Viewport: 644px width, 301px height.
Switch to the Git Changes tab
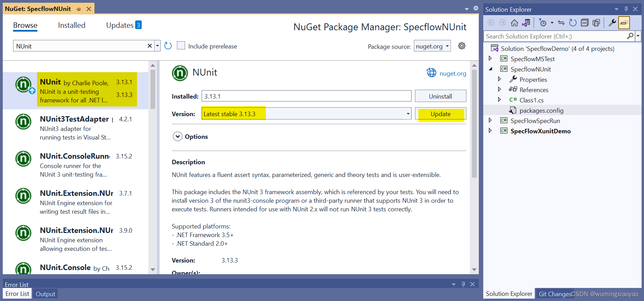coord(555,294)
